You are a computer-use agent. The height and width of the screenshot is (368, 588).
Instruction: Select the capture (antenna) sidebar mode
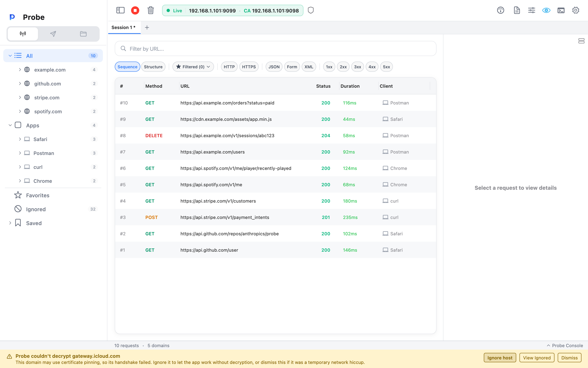(23, 34)
